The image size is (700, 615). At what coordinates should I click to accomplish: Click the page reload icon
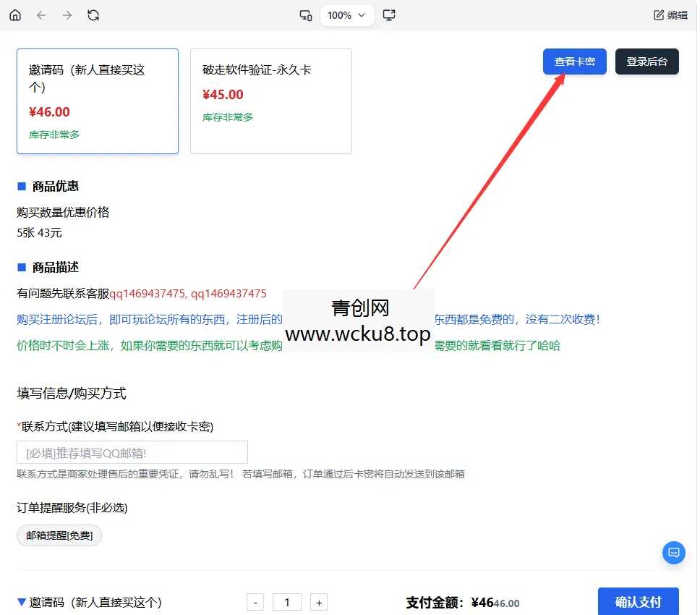pyautogui.click(x=93, y=14)
